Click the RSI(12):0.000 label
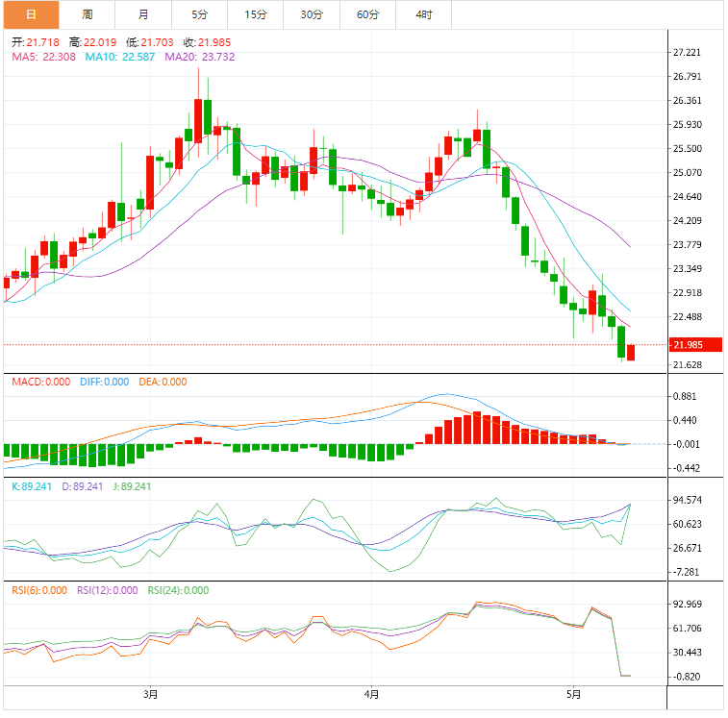Screen dimensions: 728x718 tap(108, 591)
